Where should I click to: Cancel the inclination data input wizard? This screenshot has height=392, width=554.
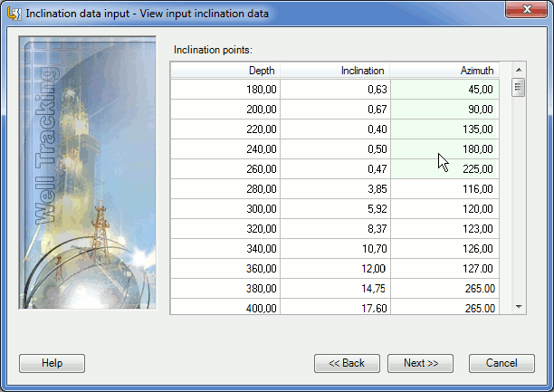501,363
